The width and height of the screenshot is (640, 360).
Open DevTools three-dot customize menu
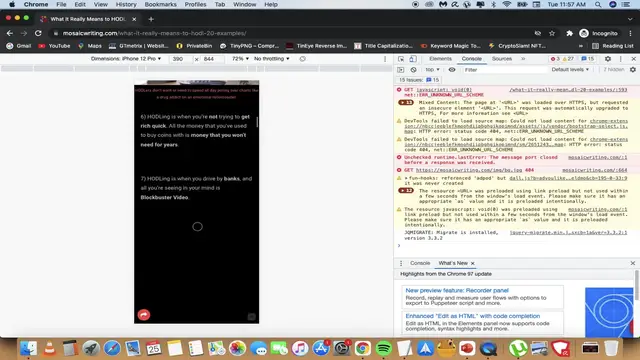[620, 59]
